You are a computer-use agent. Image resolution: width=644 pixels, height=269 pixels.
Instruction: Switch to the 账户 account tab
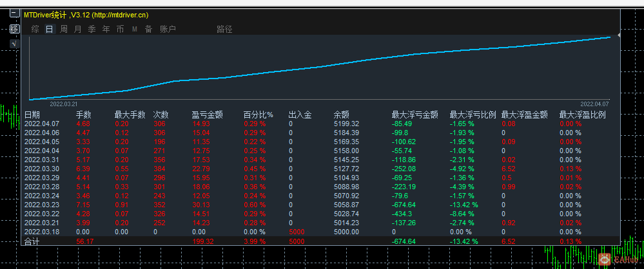[168, 29]
